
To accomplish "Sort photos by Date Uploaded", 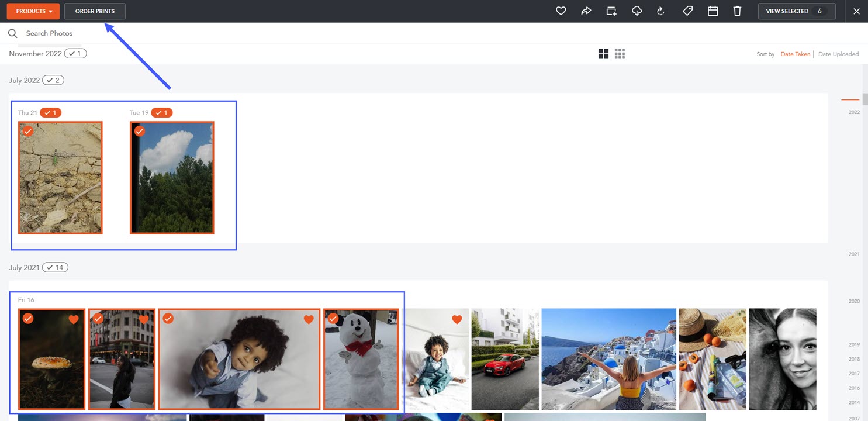I will point(838,54).
